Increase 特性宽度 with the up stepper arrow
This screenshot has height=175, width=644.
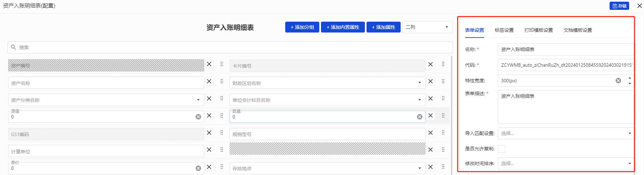pos(630,78)
